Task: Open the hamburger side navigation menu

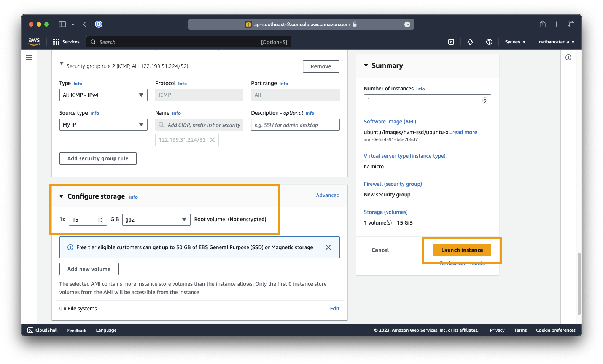Action: point(29,57)
